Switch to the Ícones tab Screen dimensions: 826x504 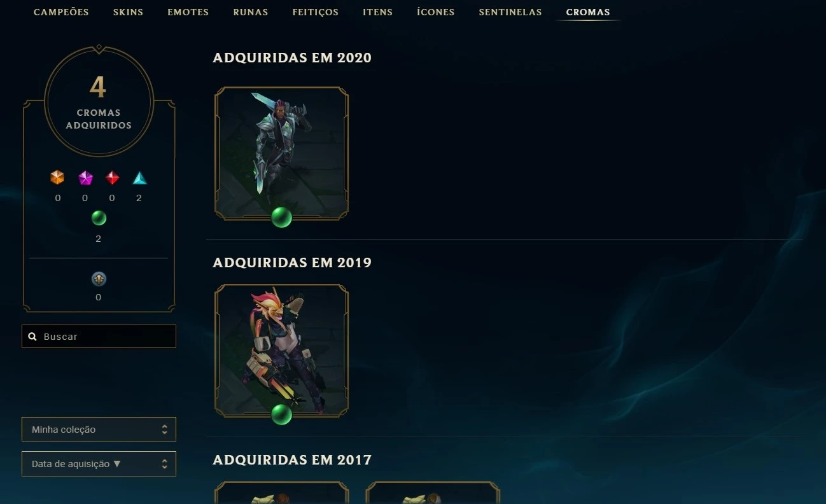(x=435, y=12)
